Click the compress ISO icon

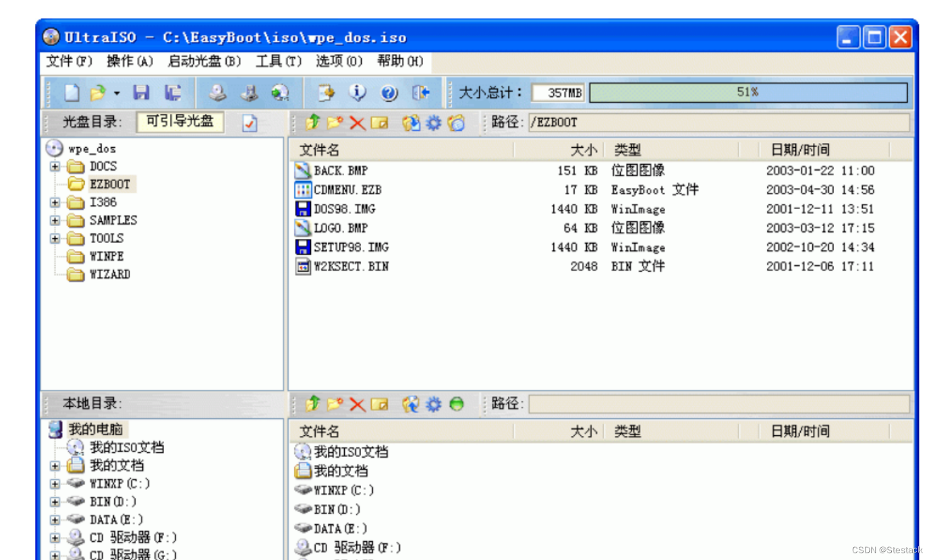coord(249,93)
